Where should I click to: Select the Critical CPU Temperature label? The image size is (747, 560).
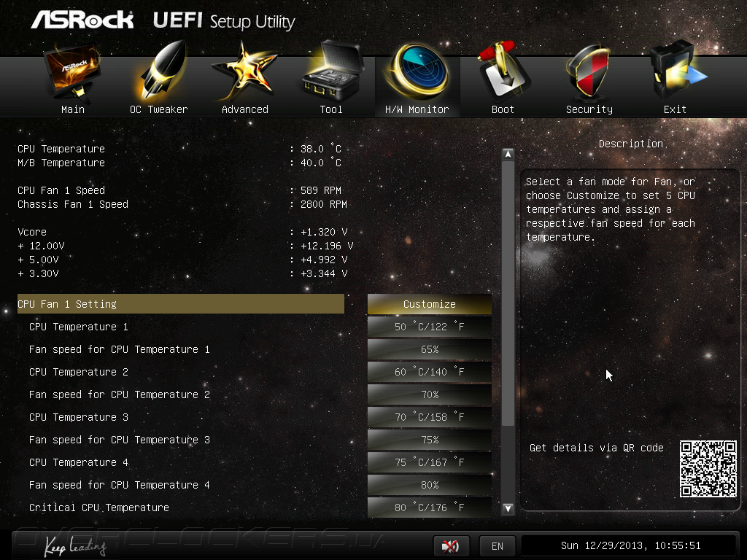coord(99,507)
